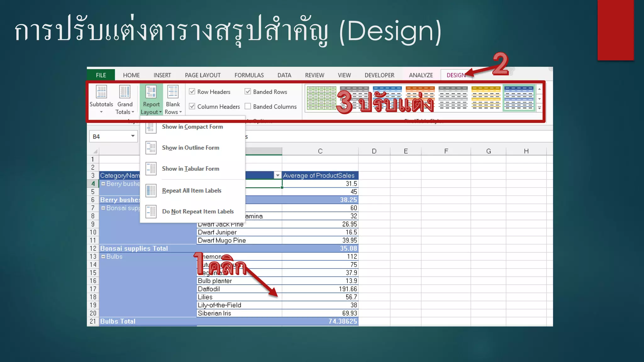Click Do Not Repeat Item Labels icon
This screenshot has width=644, height=362.
coord(151,211)
